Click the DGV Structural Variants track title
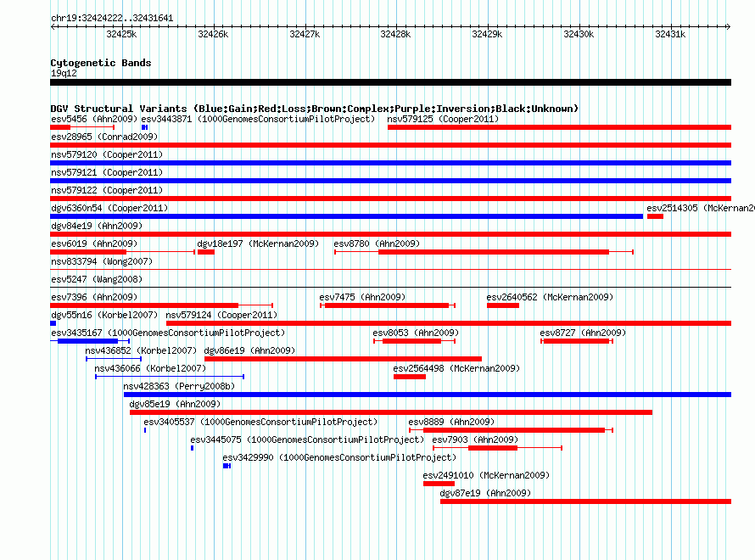755x560 pixels. [x=315, y=109]
